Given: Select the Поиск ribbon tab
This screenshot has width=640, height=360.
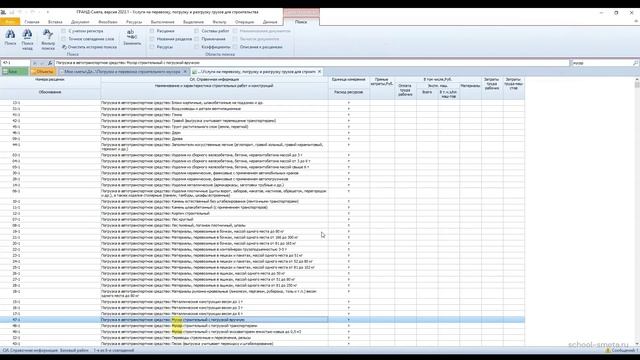Looking at the screenshot, I should click(301, 22).
